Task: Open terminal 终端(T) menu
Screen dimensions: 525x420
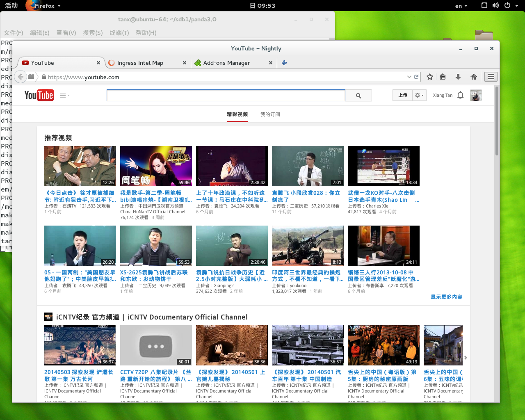Action: click(119, 33)
